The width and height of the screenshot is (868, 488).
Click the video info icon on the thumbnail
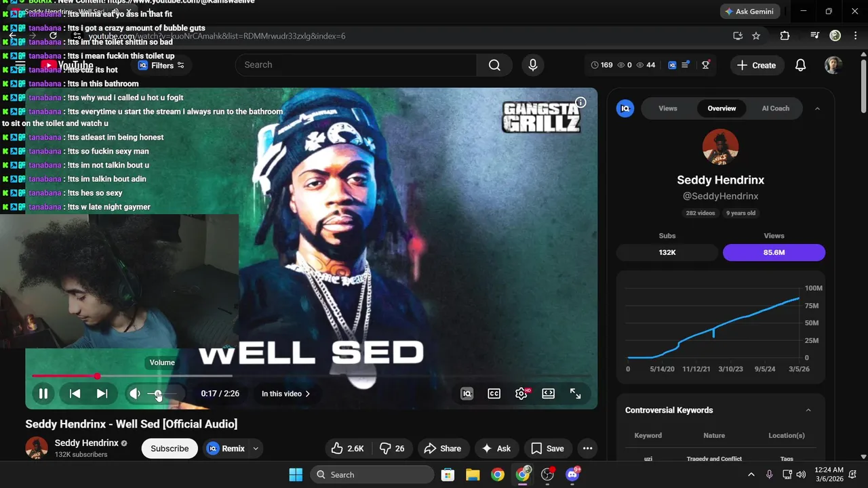(580, 102)
